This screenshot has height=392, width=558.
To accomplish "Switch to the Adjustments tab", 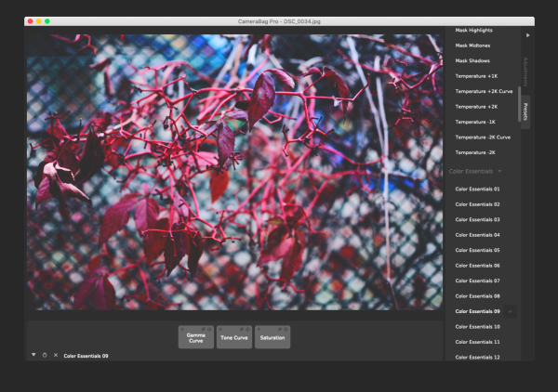I will pos(525,72).
